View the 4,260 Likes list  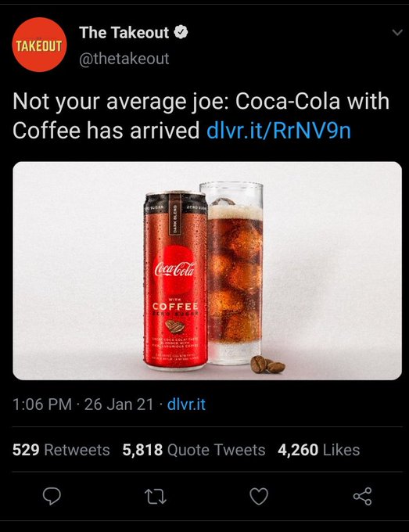(318, 450)
